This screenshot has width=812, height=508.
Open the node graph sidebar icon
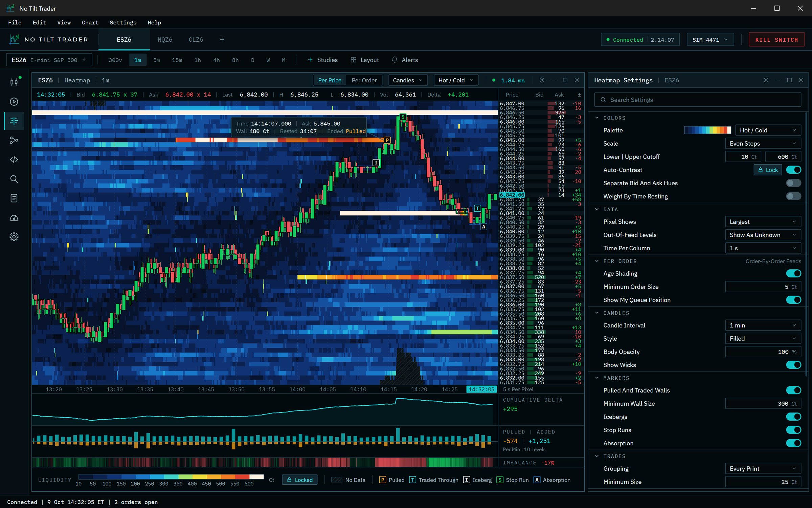click(14, 140)
